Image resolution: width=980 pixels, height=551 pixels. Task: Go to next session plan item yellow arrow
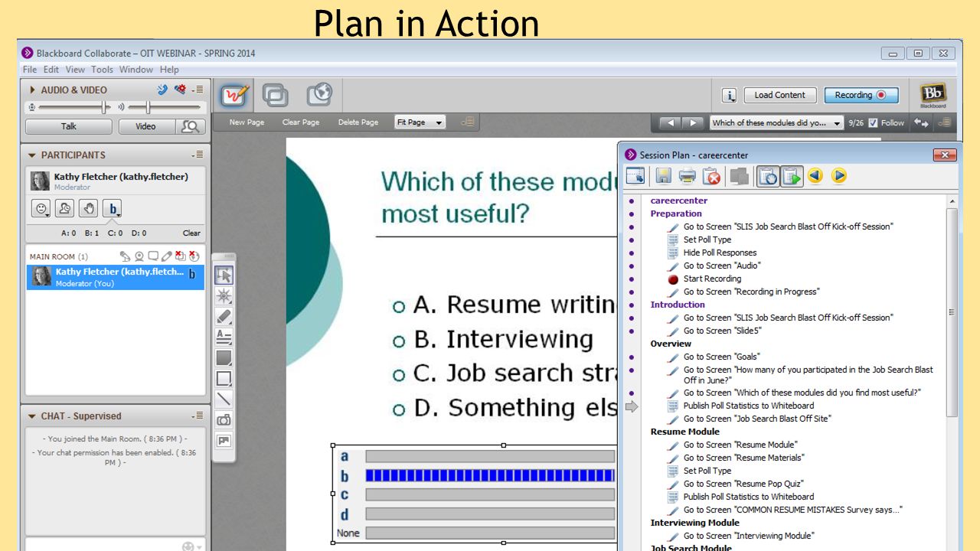coord(839,176)
